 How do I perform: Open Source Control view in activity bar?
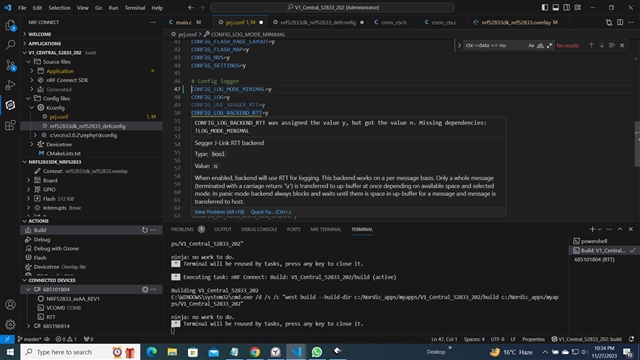(10, 65)
